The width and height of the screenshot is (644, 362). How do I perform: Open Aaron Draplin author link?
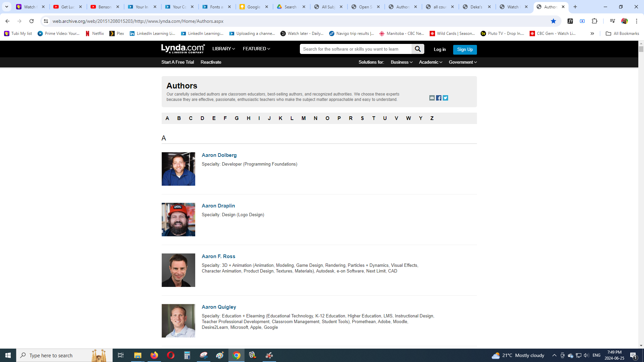point(218,206)
